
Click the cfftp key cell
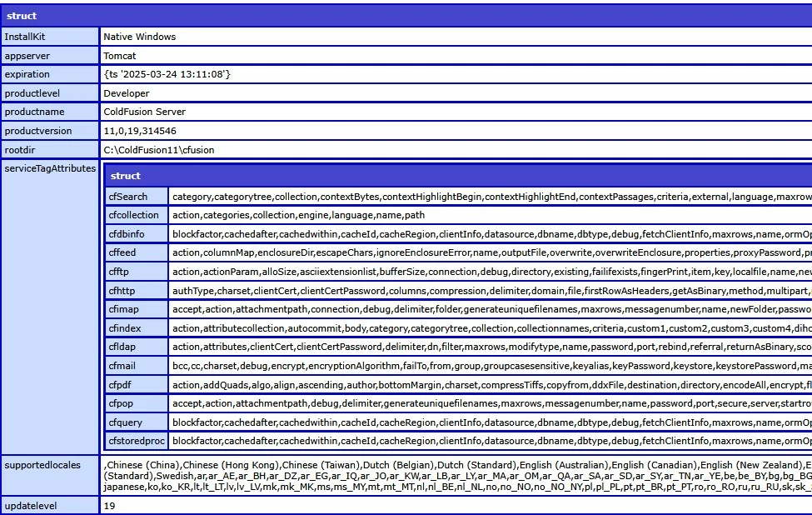coord(137,272)
